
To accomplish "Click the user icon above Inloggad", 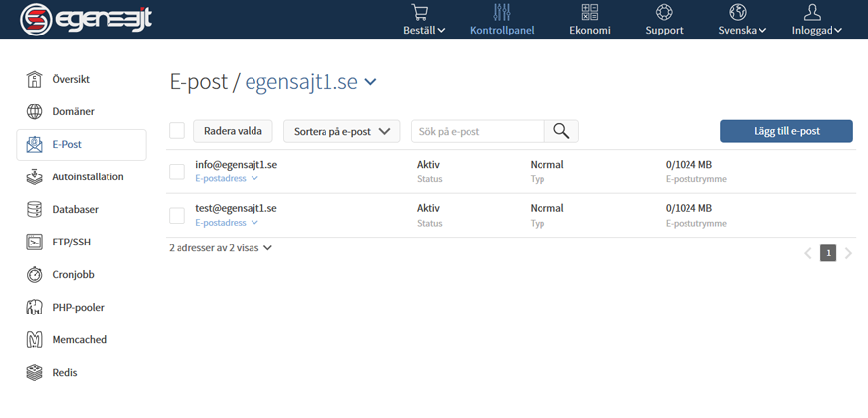I will pyautogui.click(x=812, y=12).
